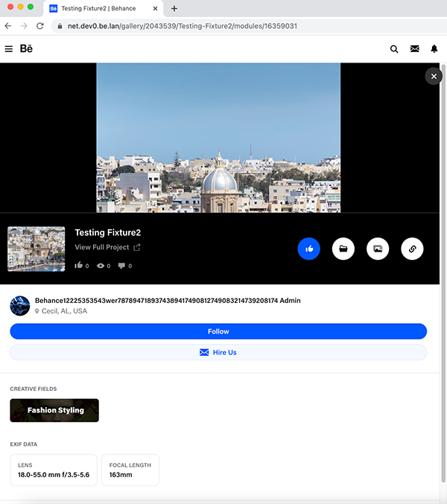Screen dimensions: 447x504
Task: Click the copy link chain icon
Action: pyautogui.click(x=412, y=249)
